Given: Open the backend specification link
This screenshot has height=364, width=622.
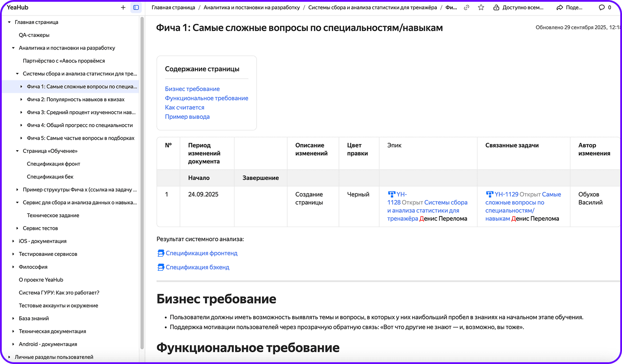Looking at the screenshot, I should tap(197, 267).
